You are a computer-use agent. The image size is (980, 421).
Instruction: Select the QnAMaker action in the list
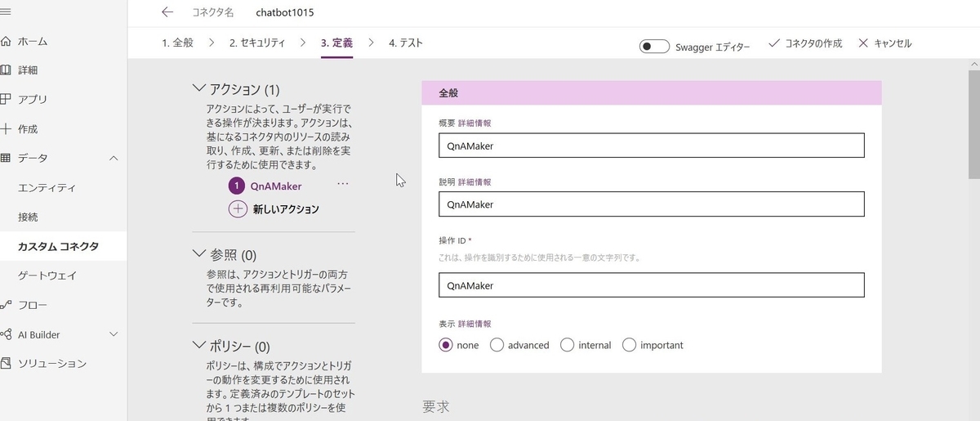click(276, 186)
